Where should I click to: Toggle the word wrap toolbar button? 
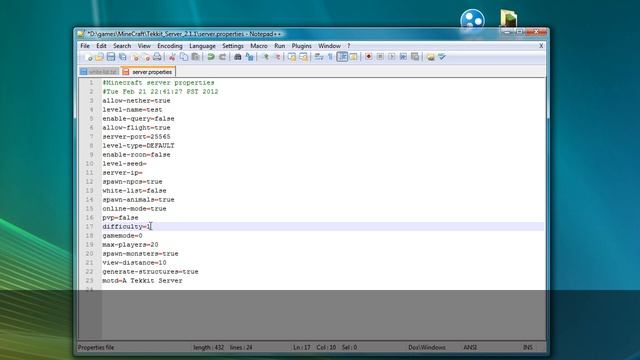319,57
